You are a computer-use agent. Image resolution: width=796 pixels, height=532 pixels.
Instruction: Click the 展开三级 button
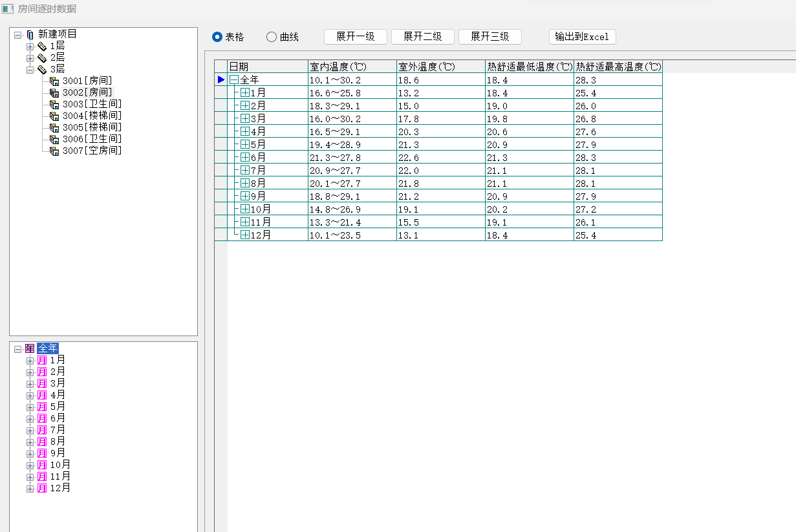point(489,37)
